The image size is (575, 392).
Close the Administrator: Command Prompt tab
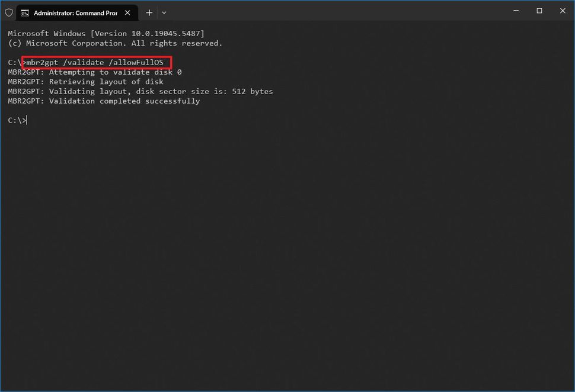127,12
